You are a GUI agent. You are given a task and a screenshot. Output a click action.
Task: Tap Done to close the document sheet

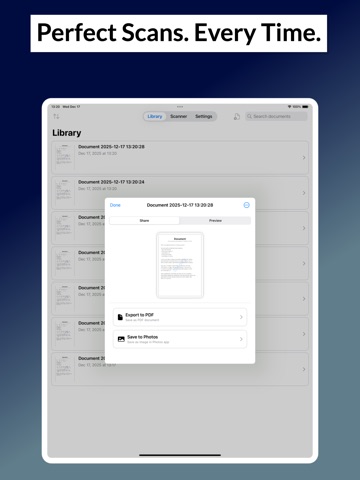[x=115, y=205]
